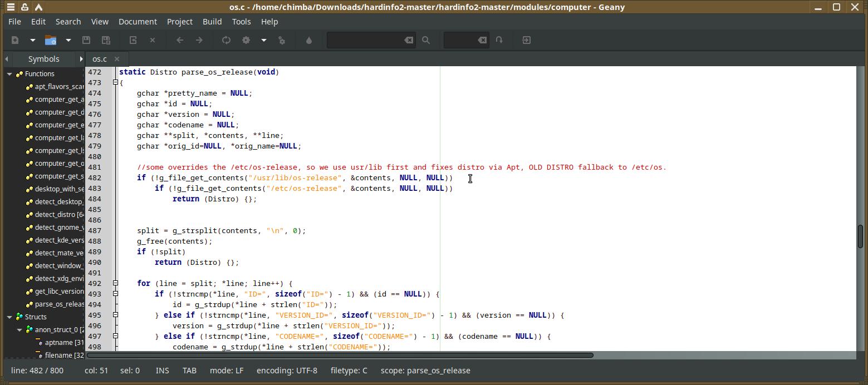This screenshot has height=385, width=868.
Task: Close the os.c document tab
Action: (x=117, y=59)
